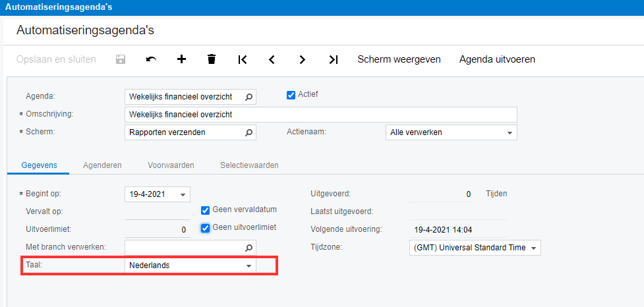Open Scherm lookup magnifier icon

point(249,132)
